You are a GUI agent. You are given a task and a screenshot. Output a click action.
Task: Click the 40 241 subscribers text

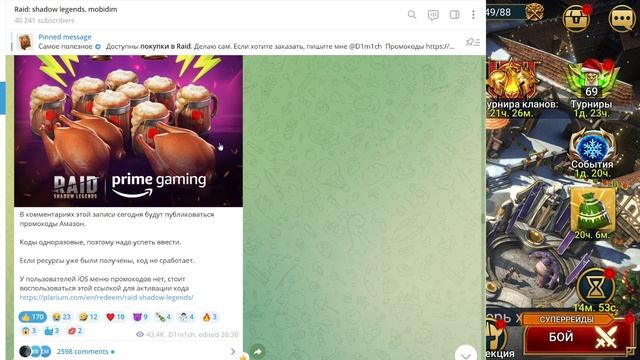click(44, 20)
